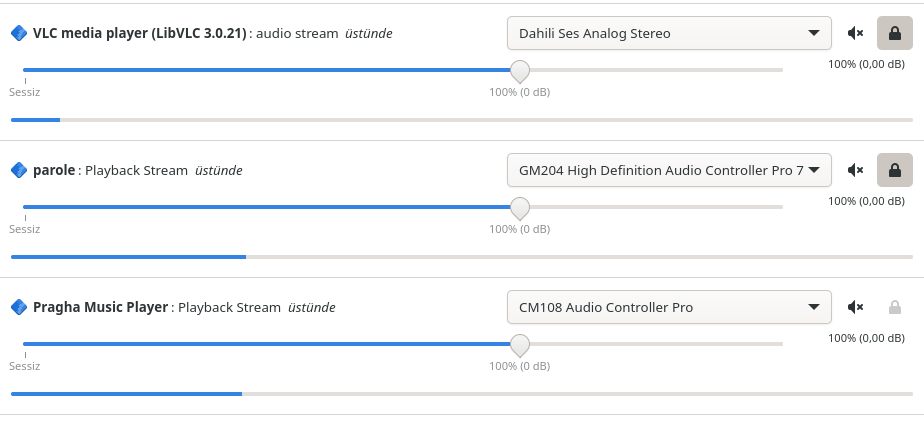Mute the VLC media player audio stream
Image resolution: width=924 pixels, height=436 pixels.
855,34
